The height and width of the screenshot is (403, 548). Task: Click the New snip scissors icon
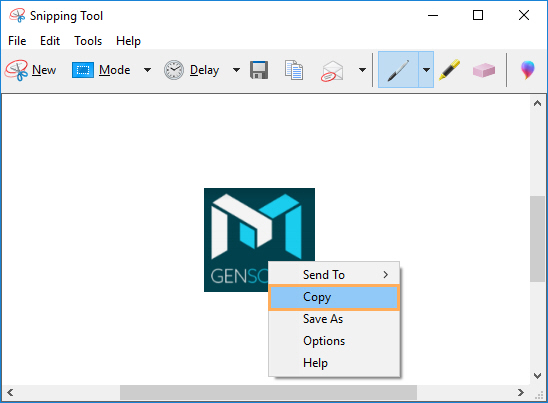(x=16, y=70)
